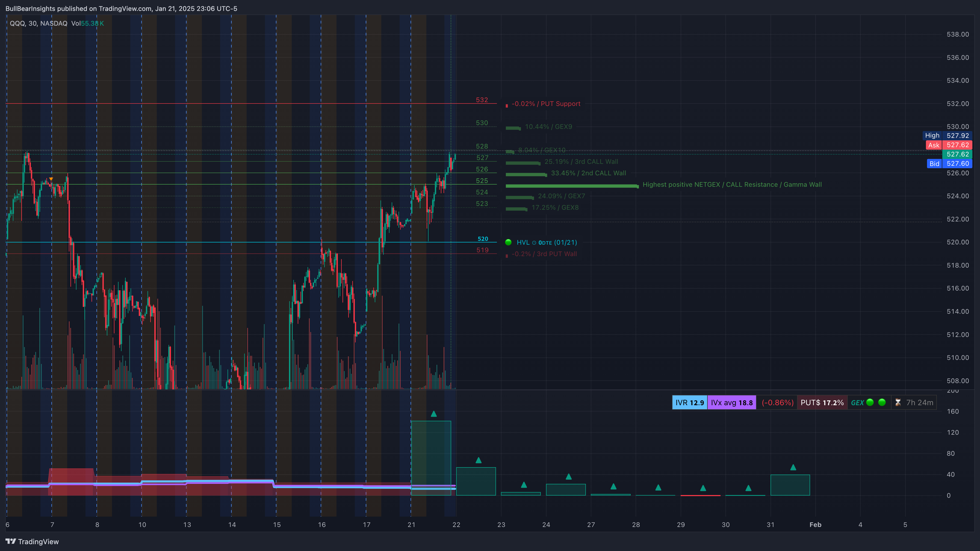This screenshot has width=980, height=551.
Task: Click the green GEX8 bar at 523
Action: coord(517,209)
